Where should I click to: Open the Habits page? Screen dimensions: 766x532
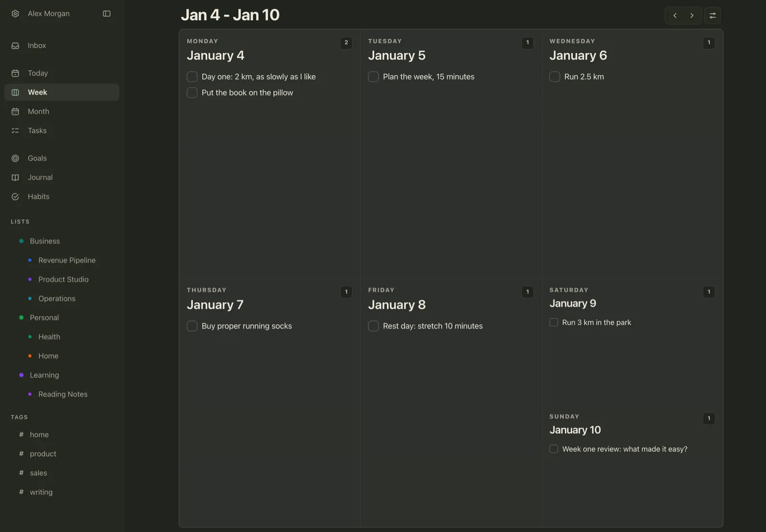pos(62,197)
